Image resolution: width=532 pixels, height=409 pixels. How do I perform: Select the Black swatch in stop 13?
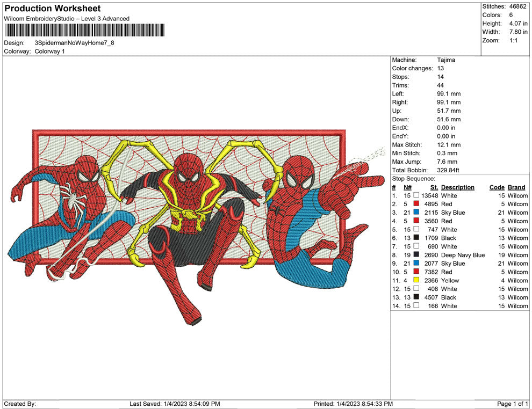click(x=416, y=297)
